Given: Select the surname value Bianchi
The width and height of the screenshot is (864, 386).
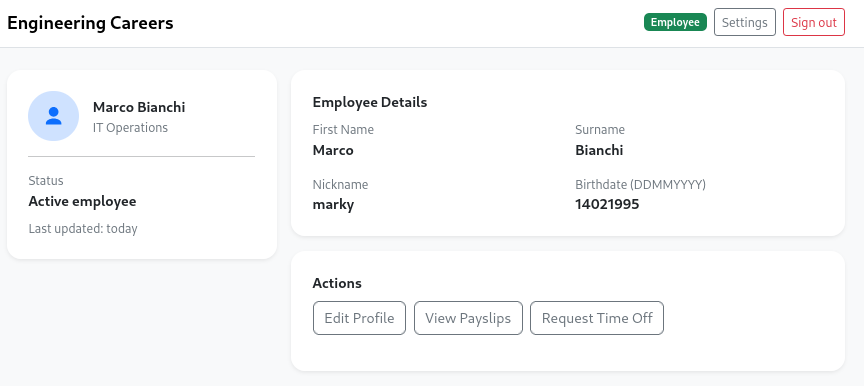Looking at the screenshot, I should tap(599, 150).
